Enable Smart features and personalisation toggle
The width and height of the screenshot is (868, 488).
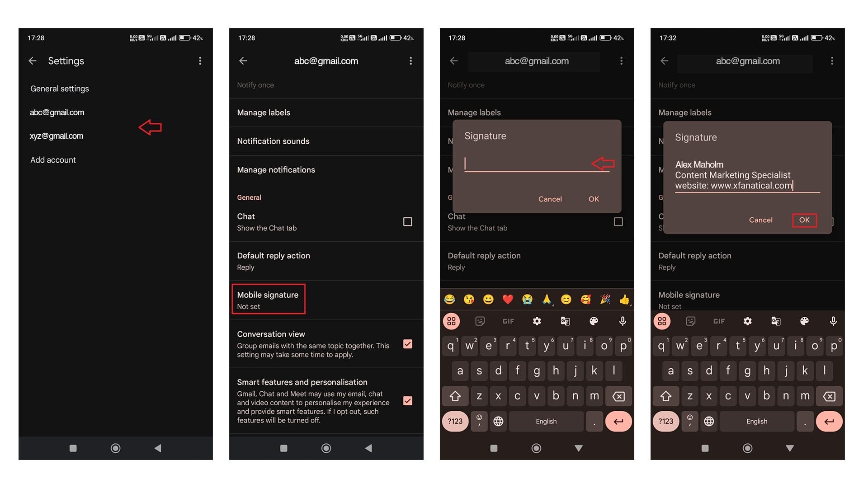tap(408, 400)
